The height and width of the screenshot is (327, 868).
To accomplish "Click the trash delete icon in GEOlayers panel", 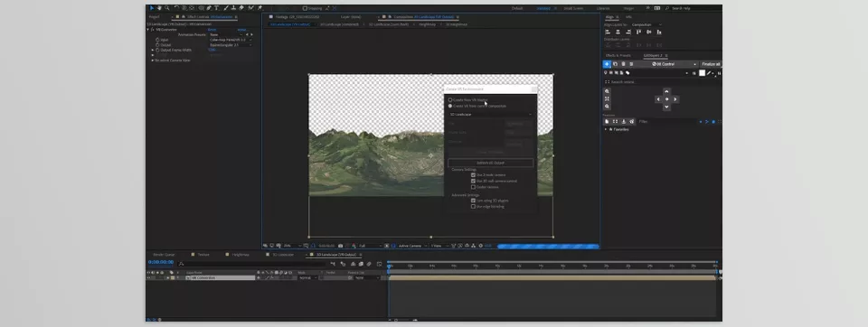I will tap(623, 64).
